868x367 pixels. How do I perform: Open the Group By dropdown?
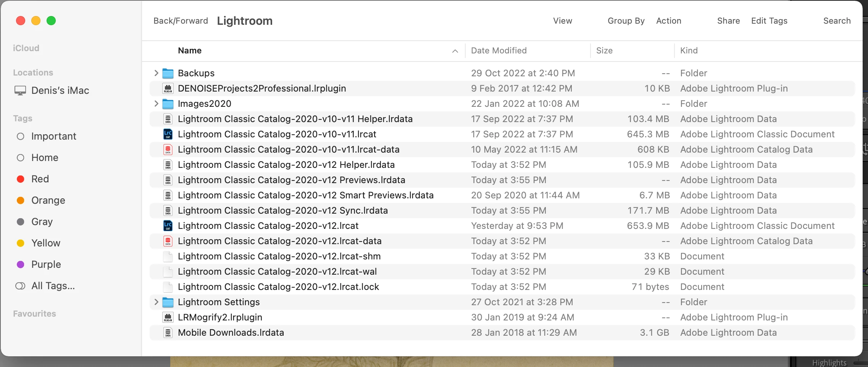(x=626, y=21)
